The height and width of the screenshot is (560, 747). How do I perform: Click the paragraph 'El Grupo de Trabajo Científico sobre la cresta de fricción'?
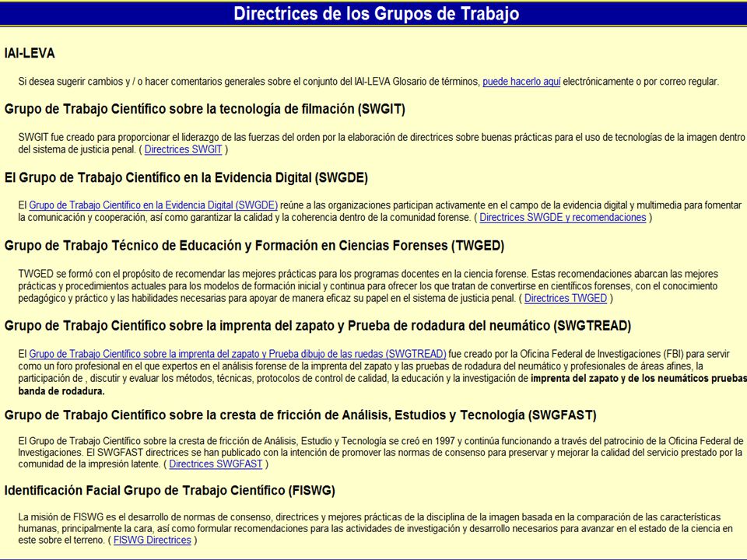[381, 453]
